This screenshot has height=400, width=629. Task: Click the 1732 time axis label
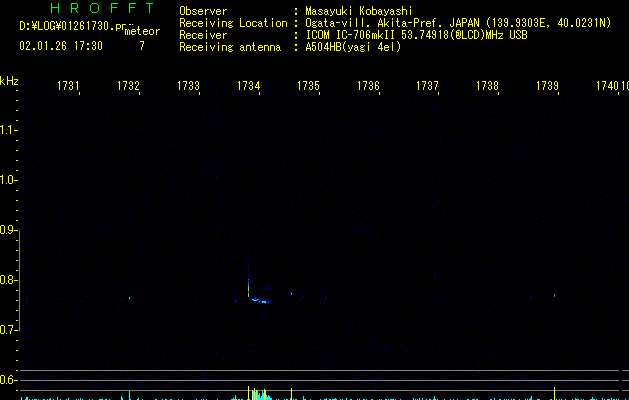coord(128,86)
